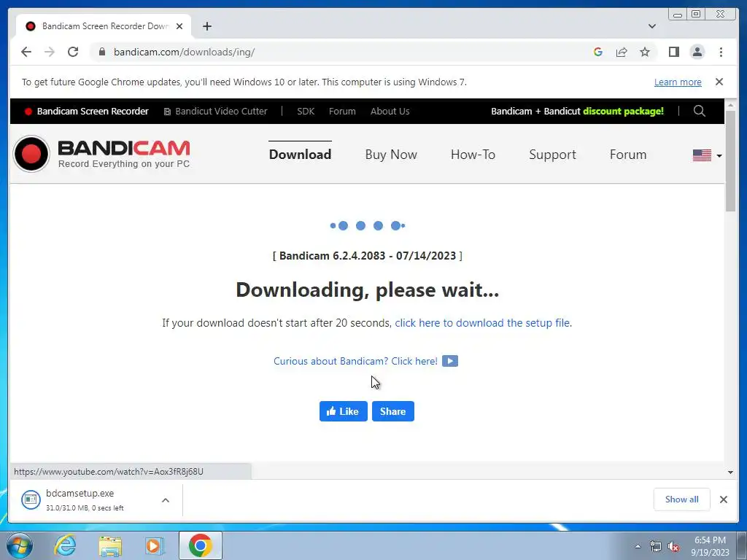Expand the US flag language selector
747x560 pixels.
[x=707, y=155]
